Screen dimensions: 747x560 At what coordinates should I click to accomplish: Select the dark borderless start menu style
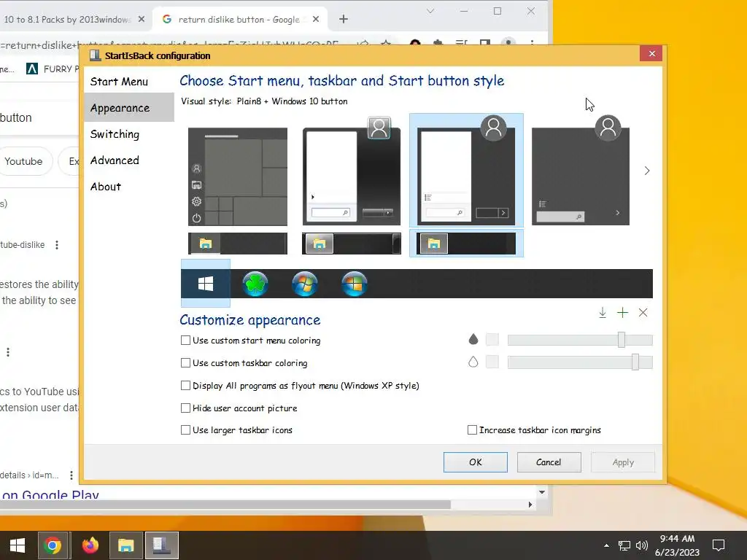click(x=580, y=170)
